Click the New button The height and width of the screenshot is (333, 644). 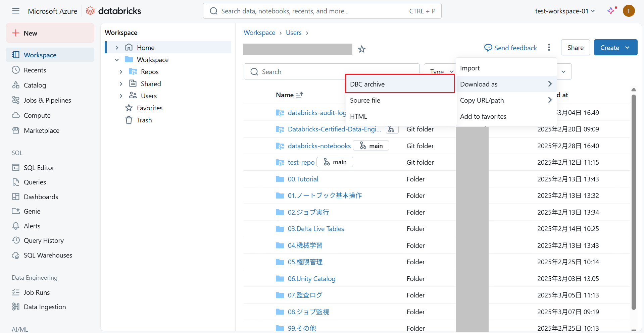pos(50,33)
